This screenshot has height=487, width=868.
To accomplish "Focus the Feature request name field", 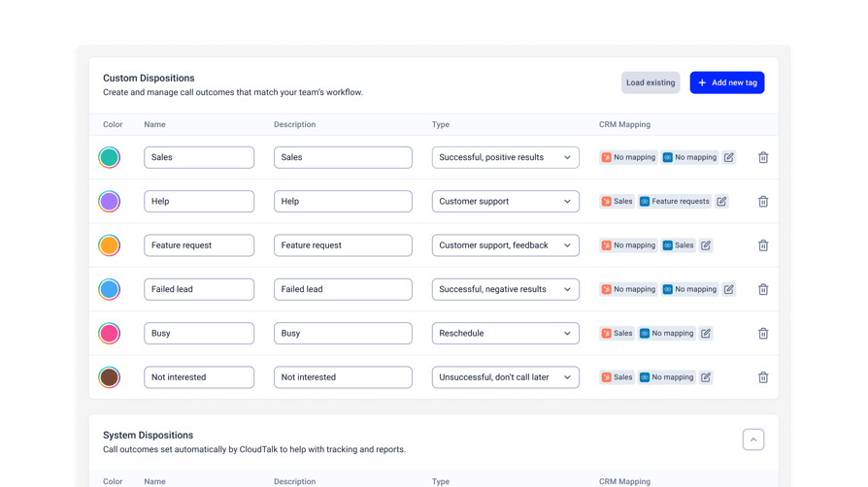I will click(x=199, y=245).
